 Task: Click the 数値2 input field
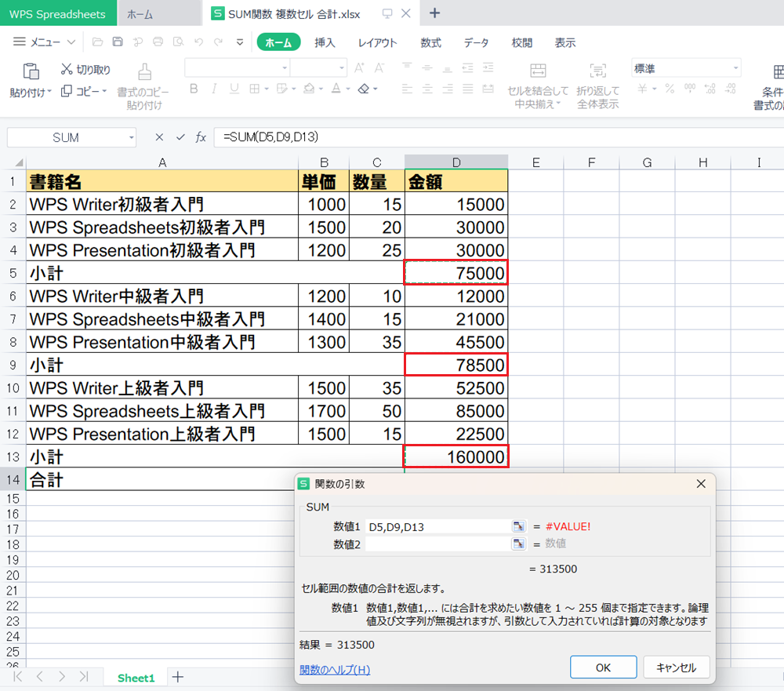437,544
